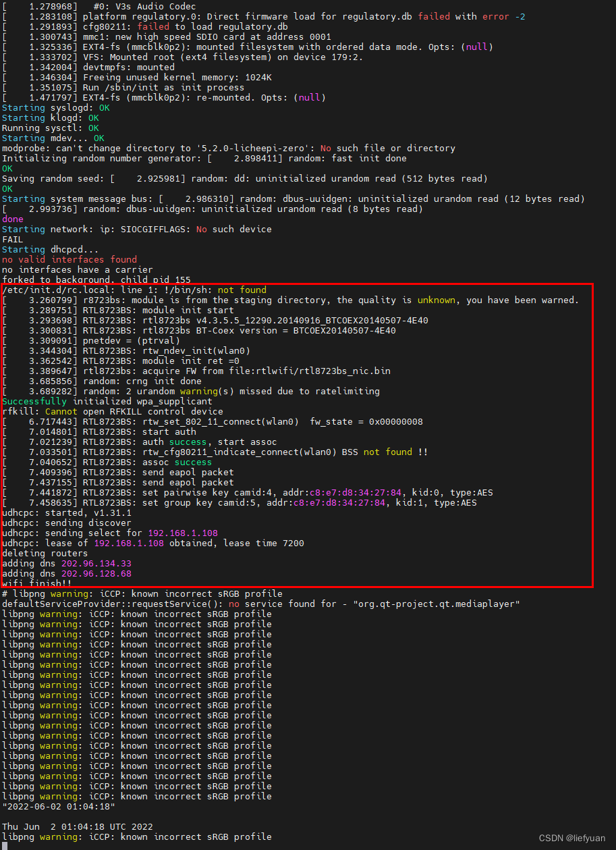Select 'no valid interfaces found' red line
Image resolution: width=616 pixels, height=850 pixels.
69,259
